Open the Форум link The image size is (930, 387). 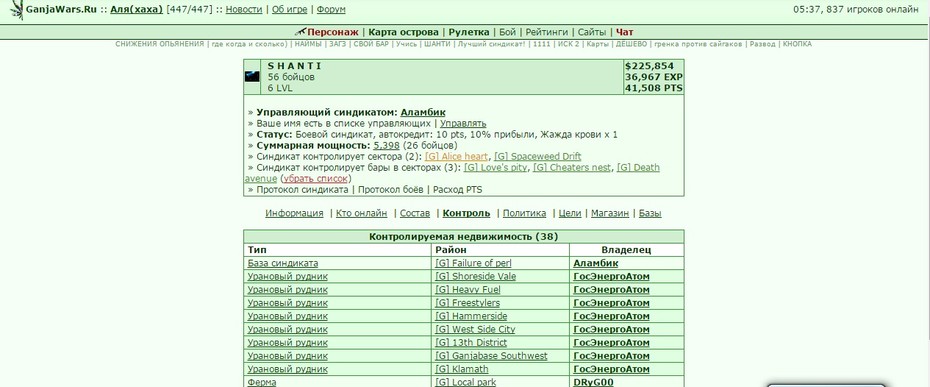click(331, 9)
